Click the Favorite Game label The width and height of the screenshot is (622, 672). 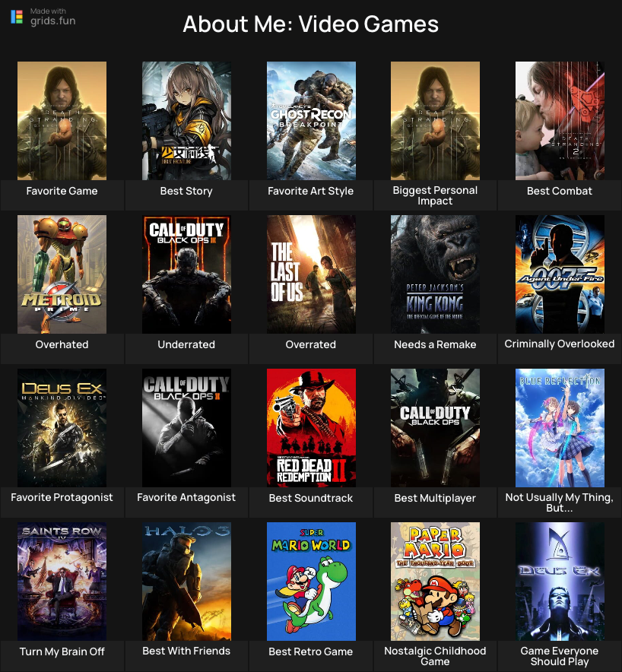(62, 191)
